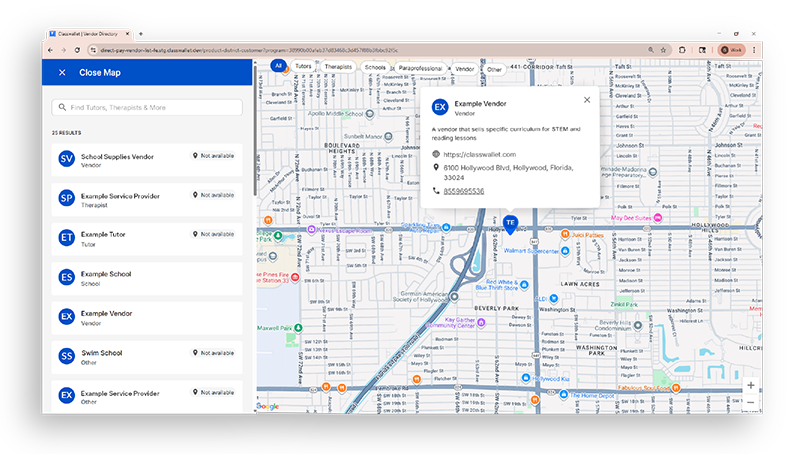Select the Paraprofessional filter chip

[x=420, y=68]
